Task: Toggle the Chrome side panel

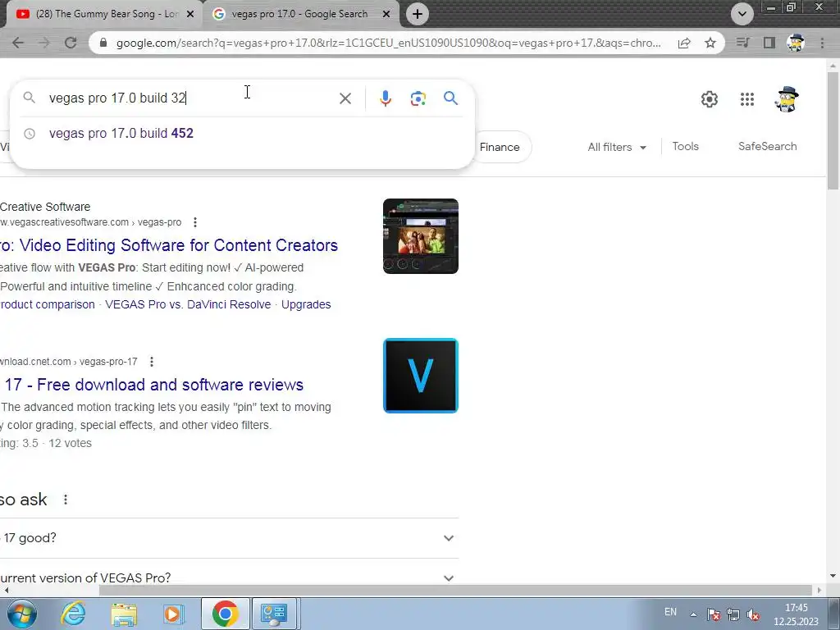Action: [x=769, y=43]
